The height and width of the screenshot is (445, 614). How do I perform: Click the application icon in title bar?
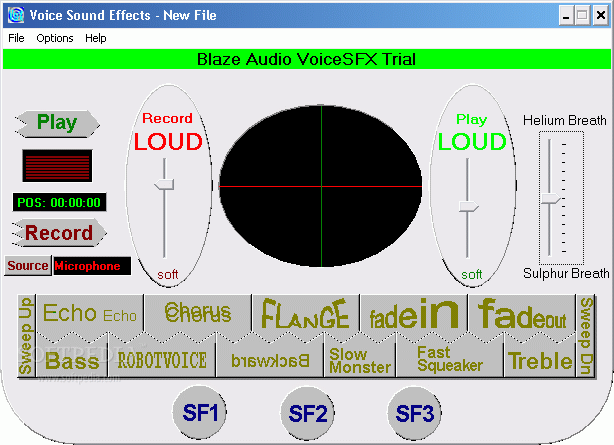16,15
